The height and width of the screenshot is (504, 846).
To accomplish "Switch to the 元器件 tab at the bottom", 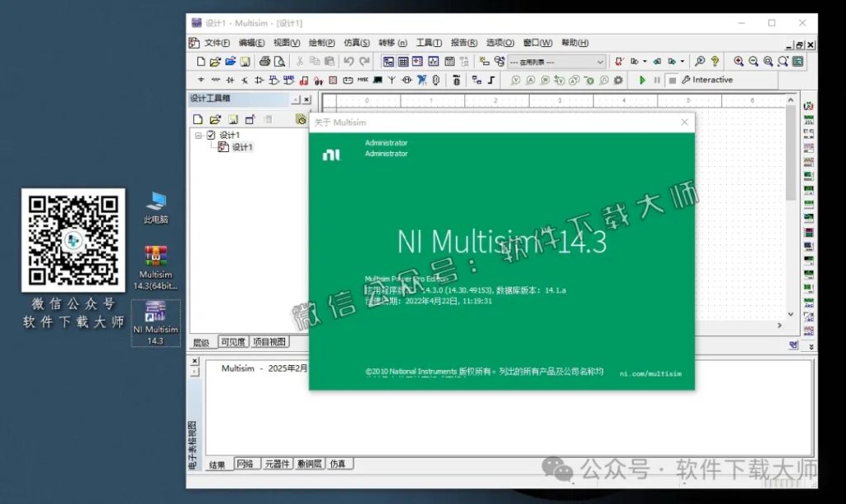I will [278, 464].
